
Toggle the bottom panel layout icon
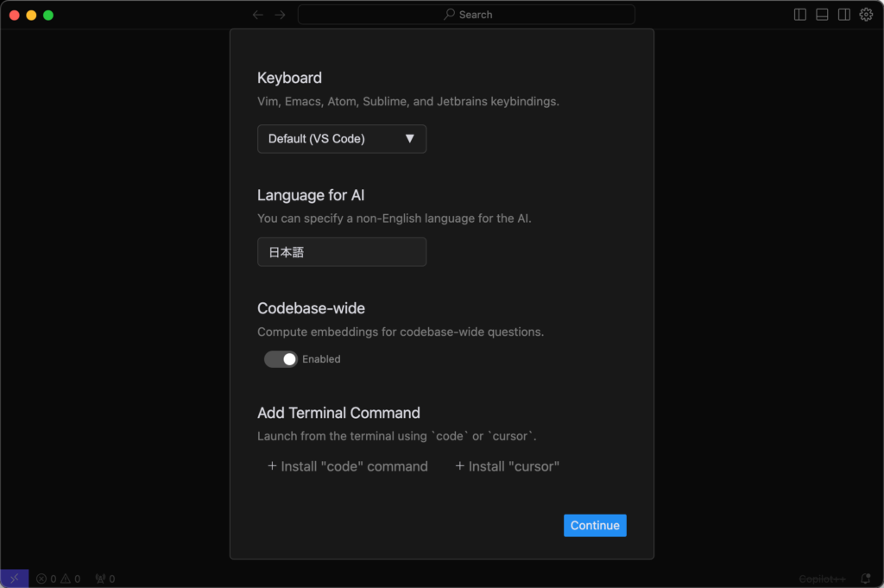pos(822,15)
